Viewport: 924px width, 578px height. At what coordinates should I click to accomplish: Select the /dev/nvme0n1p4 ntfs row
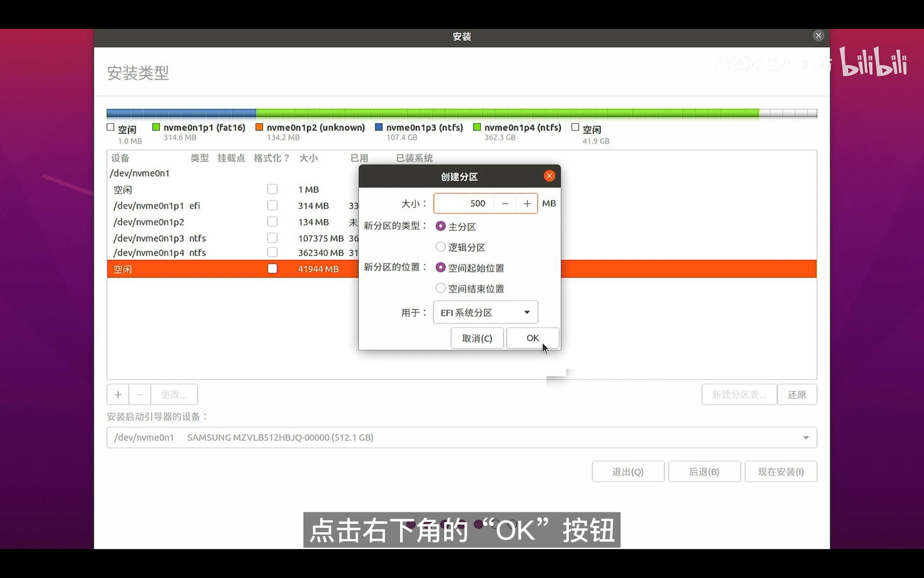233,253
